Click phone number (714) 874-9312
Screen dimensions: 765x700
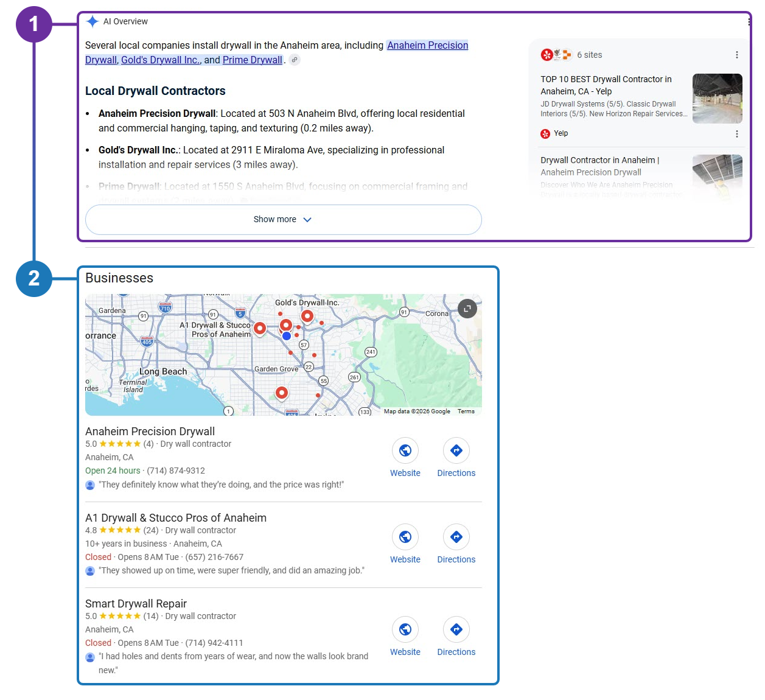pyautogui.click(x=176, y=471)
